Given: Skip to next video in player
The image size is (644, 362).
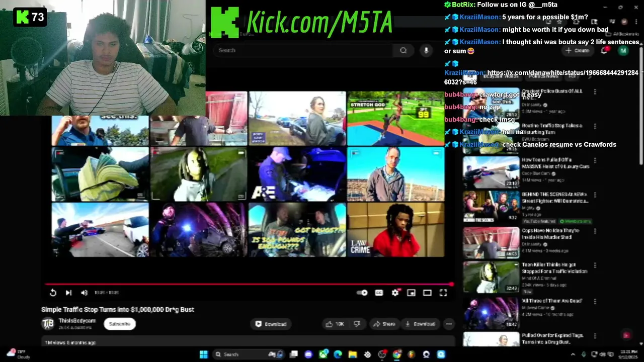Looking at the screenshot, I should click(x=68, y=293).
